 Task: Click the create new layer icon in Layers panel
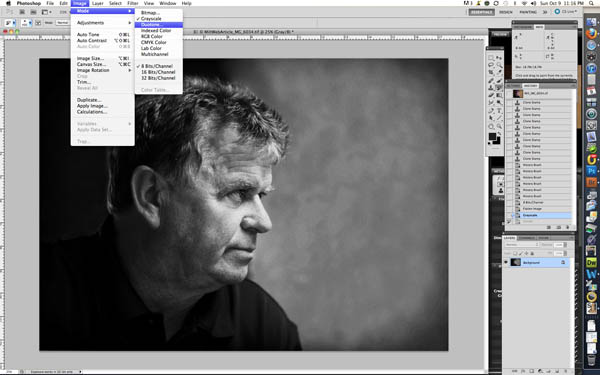[557, 371]
